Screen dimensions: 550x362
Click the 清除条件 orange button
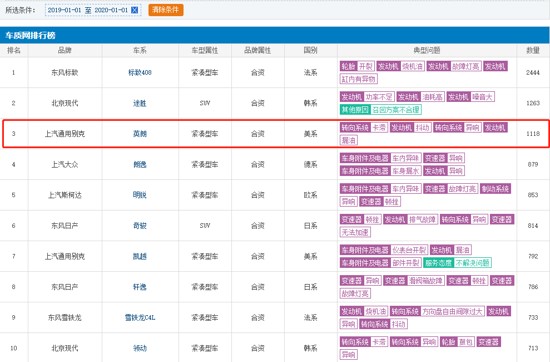166,10
